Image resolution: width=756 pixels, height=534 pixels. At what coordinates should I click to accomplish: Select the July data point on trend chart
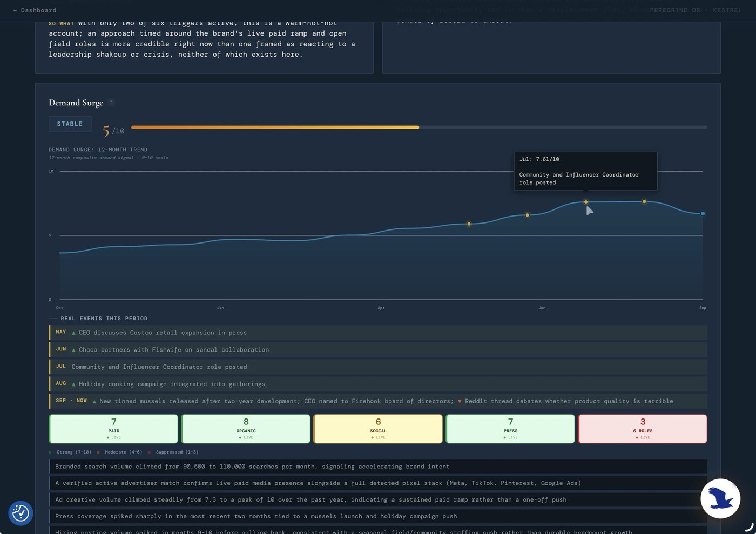tap(586, 202)
